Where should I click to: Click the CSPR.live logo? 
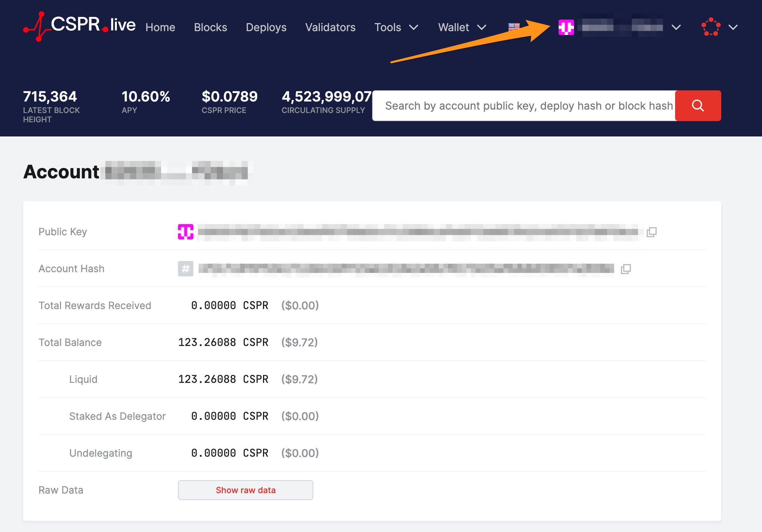pyautogui.click(x=79, y=26)
